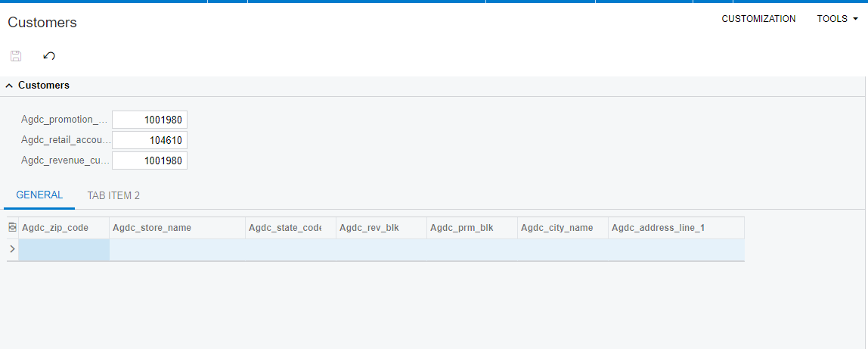Click the Agdc_retail_account field with value 104610

(x=150, y=140)
